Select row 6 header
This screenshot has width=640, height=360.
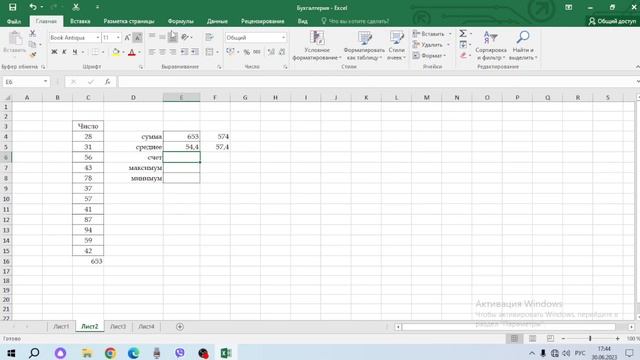[6, 158]
